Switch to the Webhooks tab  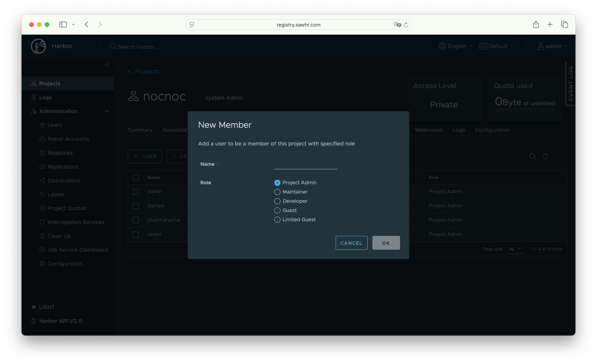(429, 130)
